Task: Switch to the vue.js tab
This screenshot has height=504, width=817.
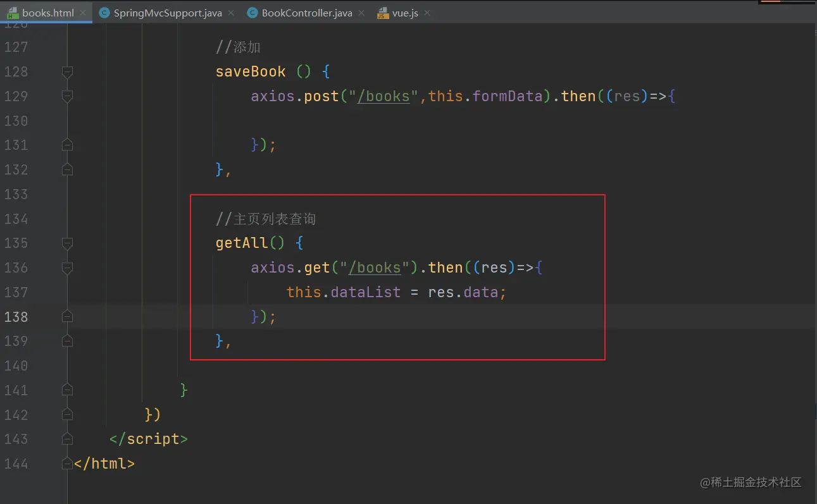Action: [x=405, y=13]
